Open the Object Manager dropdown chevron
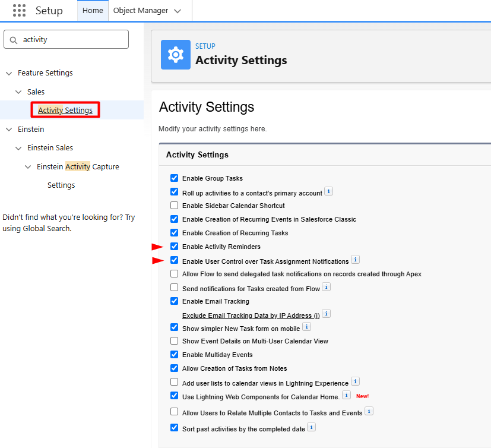The width and height of the screenshot is (491, 448). [178, 11]
